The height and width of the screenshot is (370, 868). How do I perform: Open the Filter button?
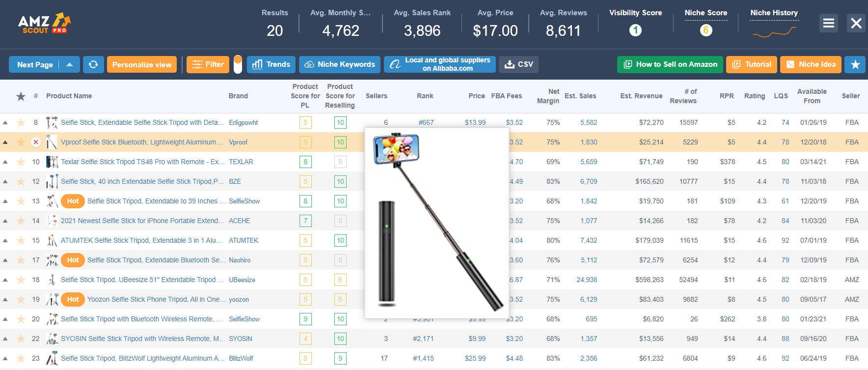click(208, 64)
